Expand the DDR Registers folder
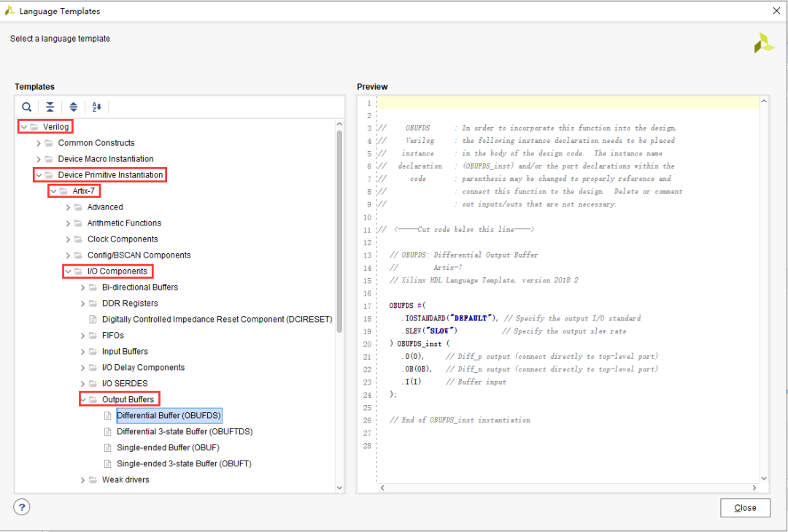This screenshot has height=532, width=788. [82, 304]
